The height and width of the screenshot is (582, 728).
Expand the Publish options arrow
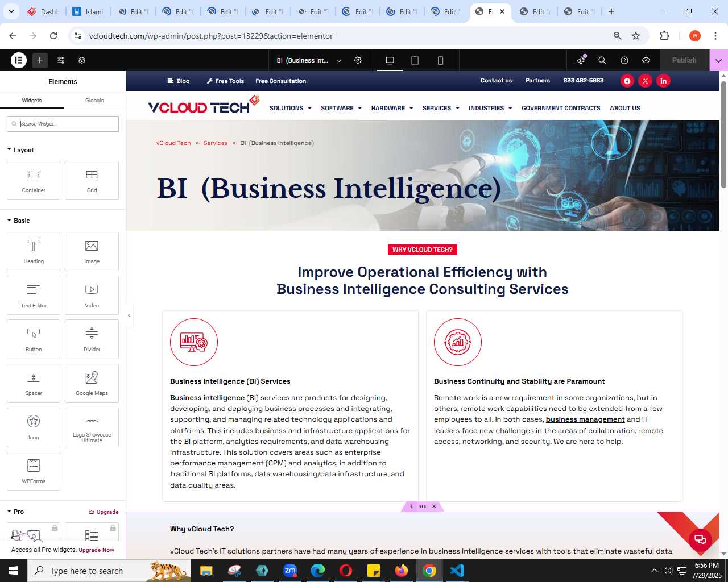718,60
